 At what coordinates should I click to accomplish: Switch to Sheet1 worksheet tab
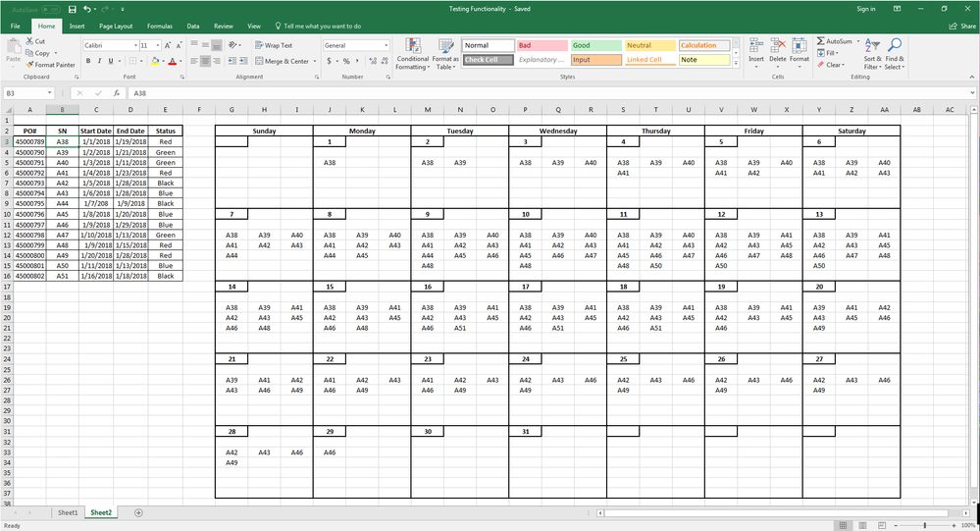click(x=68, y=513)
